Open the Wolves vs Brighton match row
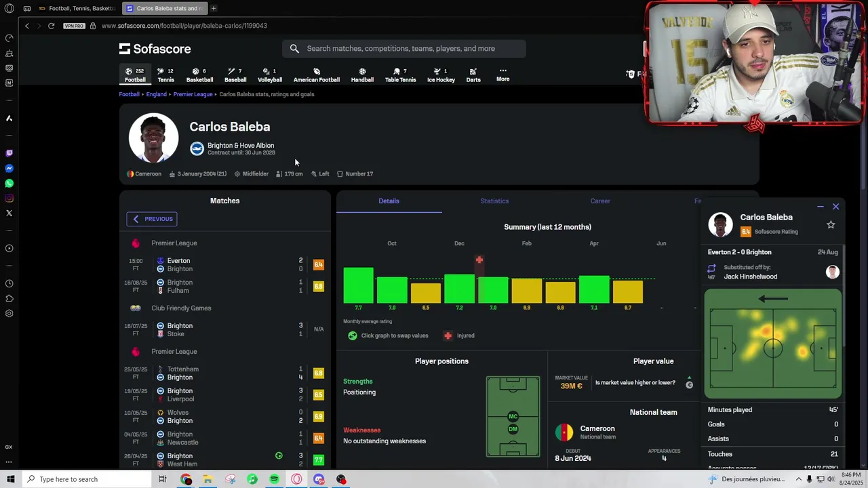868x488 pixels. click(x=225, y=416)
